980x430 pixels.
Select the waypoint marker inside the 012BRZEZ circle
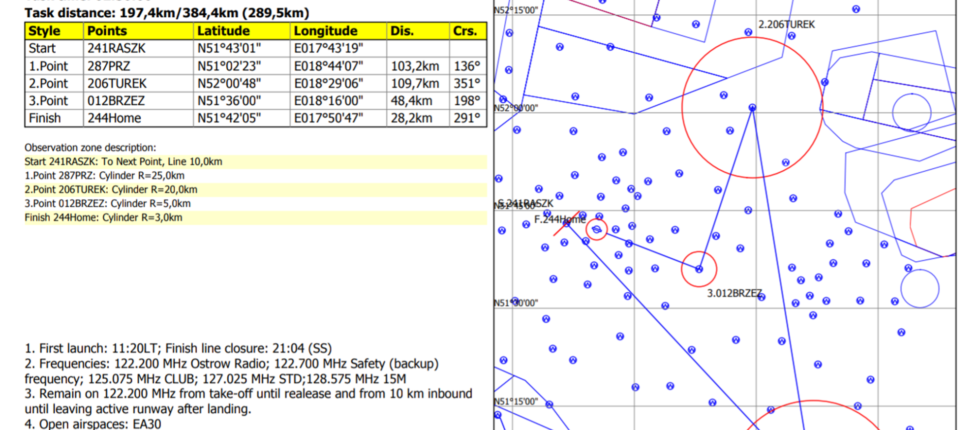[x=699, y=269]
